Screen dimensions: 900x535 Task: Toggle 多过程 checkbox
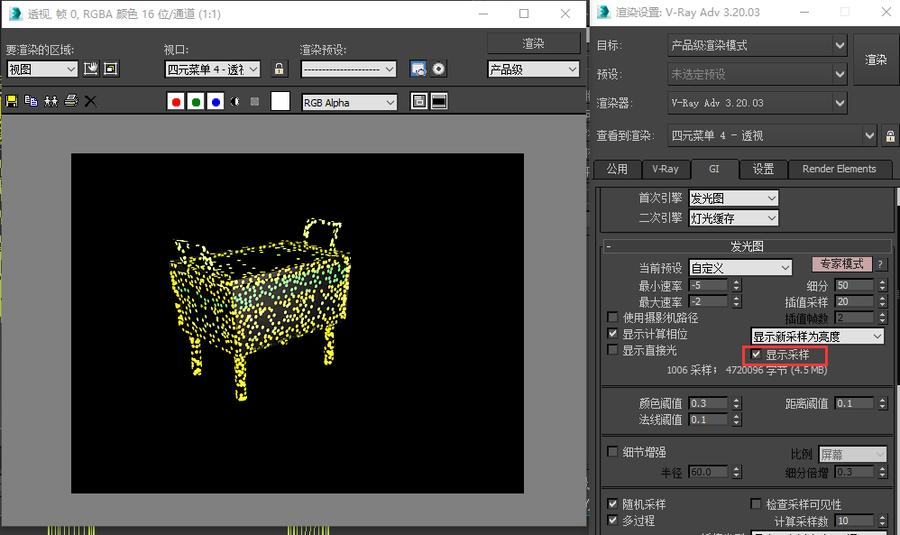point(612,520)
